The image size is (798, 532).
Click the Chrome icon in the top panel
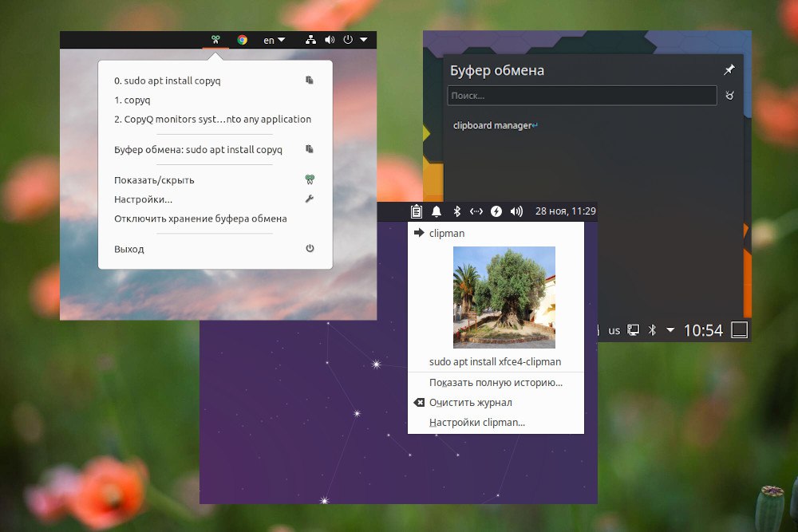coord(243,40)
